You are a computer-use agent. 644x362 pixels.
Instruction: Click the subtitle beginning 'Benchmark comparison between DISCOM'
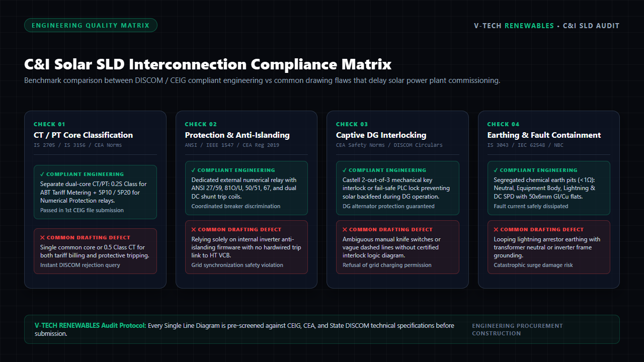click(x=262, y=80)
